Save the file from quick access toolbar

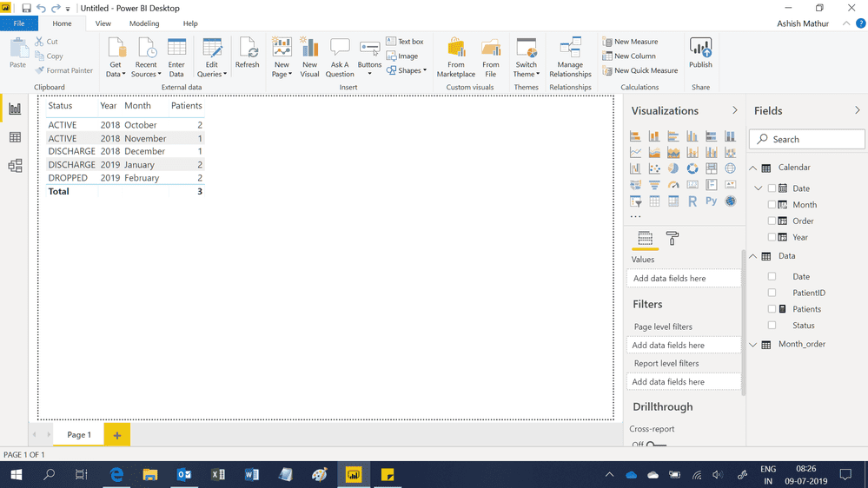[26, 9]
